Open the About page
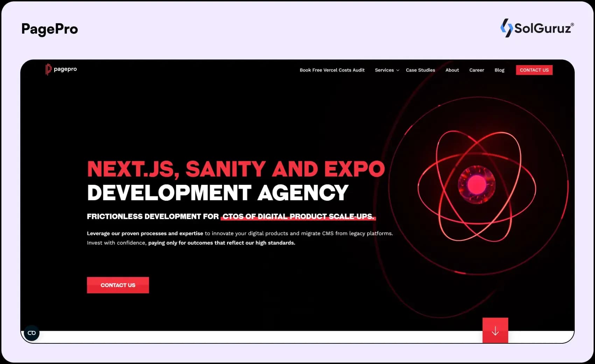Viewport: 595px width, 364px height. pyautogui.click(x=452, y=70)
